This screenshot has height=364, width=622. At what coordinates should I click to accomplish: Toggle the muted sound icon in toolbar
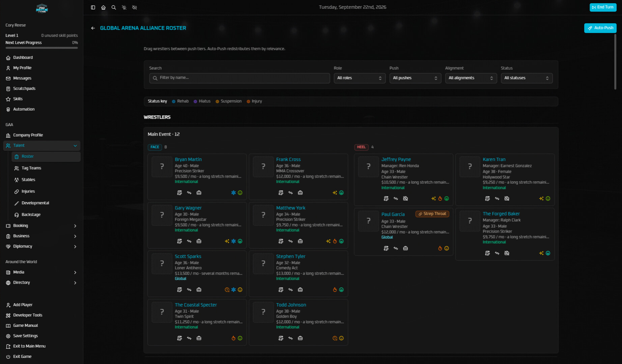(x=135, y=7)
